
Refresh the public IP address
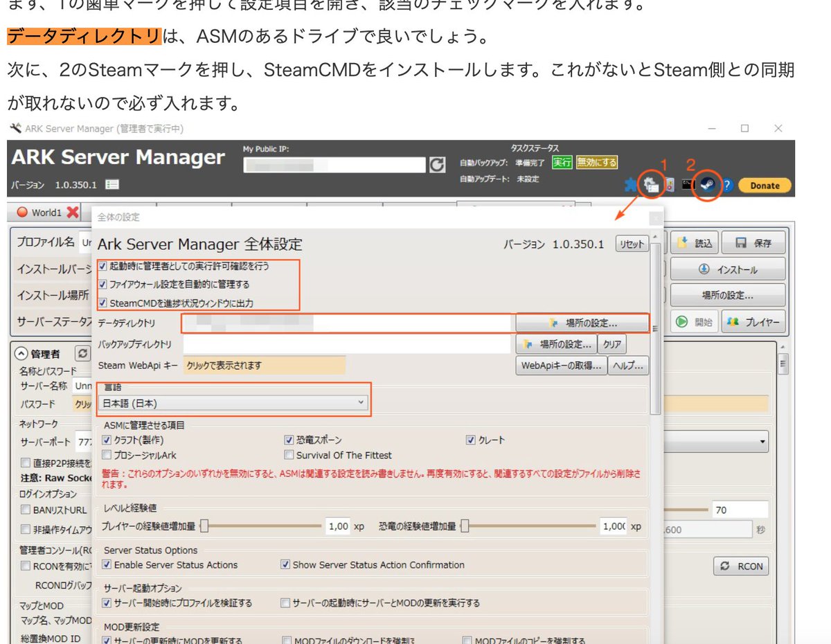(x=437, y=165)
